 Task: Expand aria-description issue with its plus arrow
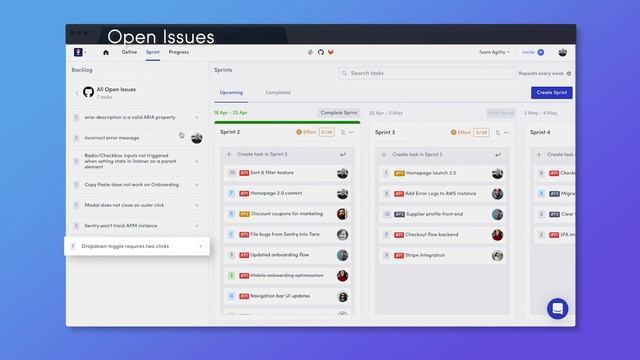[197, 118]
